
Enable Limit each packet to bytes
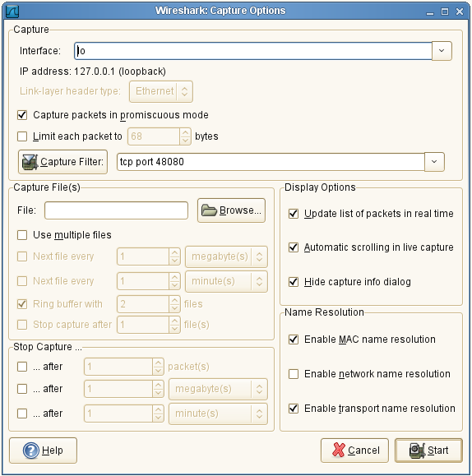tap(22, 136)
